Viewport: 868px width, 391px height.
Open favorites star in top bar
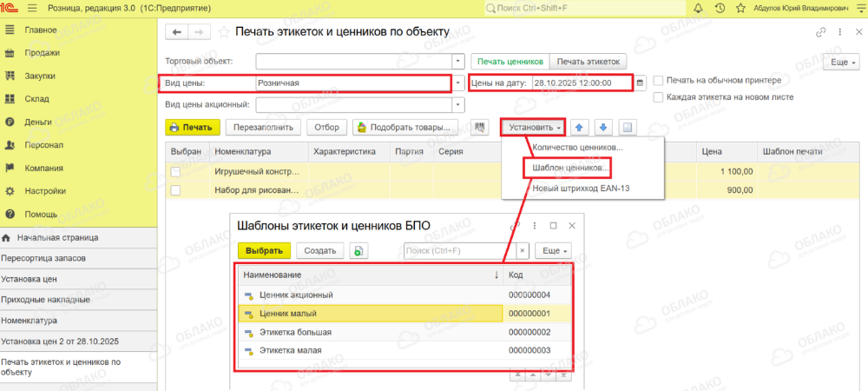(x=740, y=9)
